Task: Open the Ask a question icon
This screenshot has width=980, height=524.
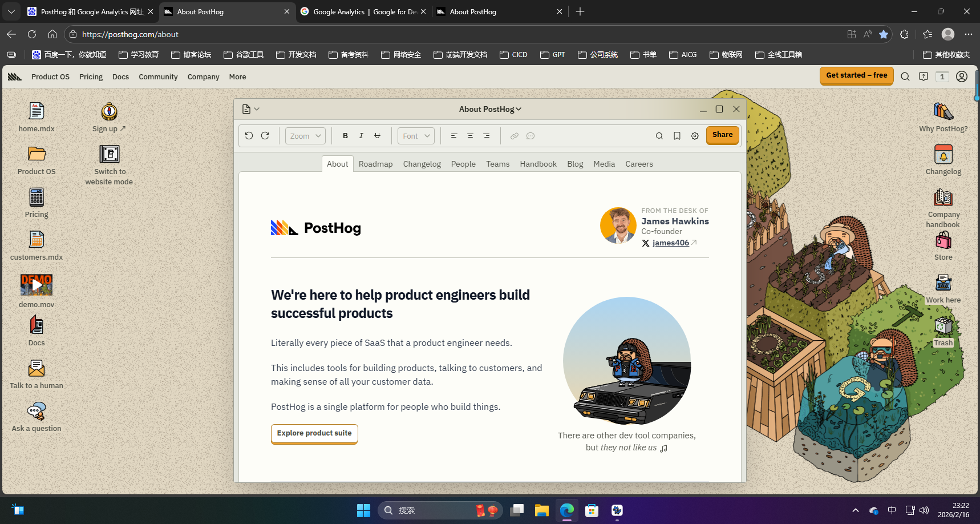Action: coord(37,417)
